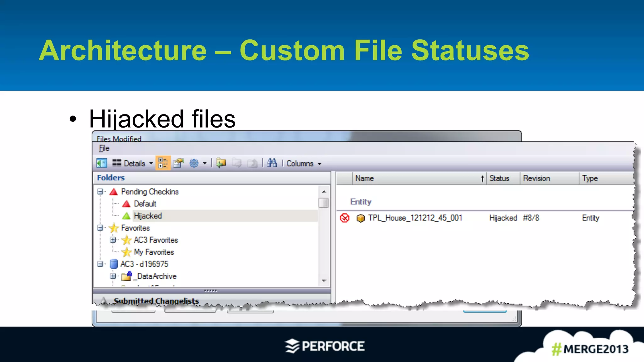Select AC3 - d196975 depot item
The height and width of the screenshot is (362, 644).
[x=144, y=264]
